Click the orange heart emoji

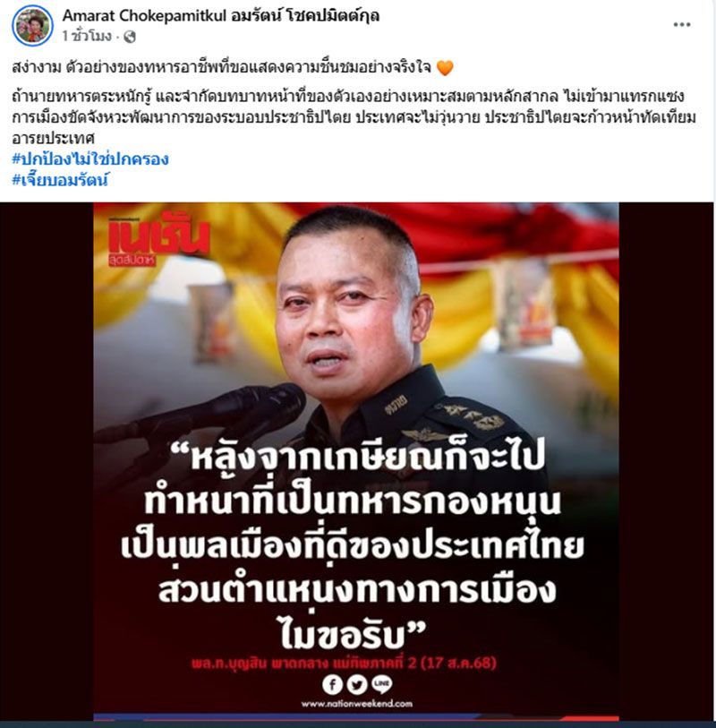pyautogui.click(x=445, y=68)
